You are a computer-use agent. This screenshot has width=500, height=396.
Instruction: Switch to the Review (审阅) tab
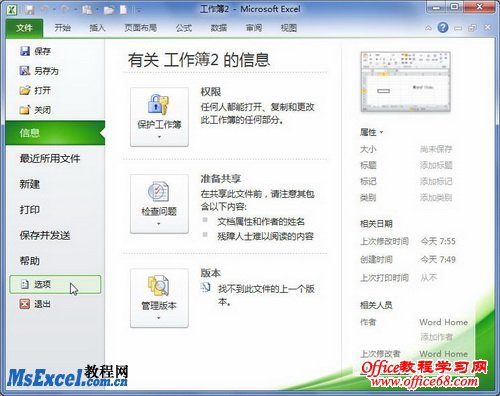pyautogui.click(x=254, y=28)
